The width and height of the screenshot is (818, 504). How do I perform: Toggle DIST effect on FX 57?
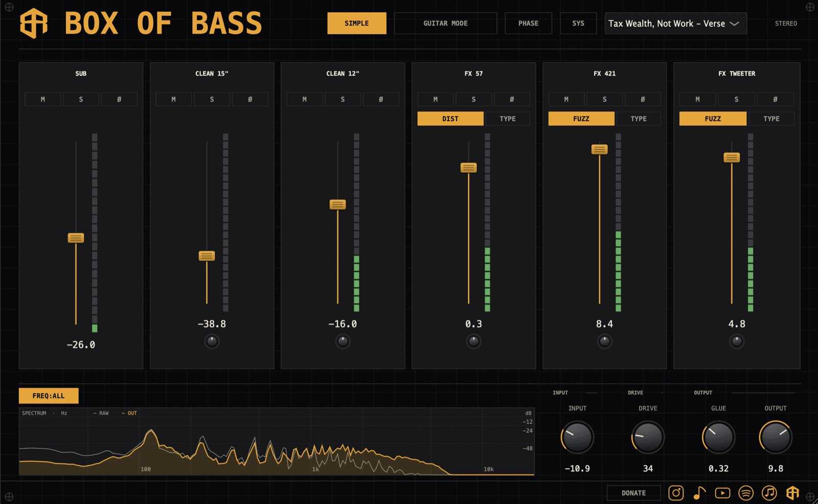(450, 119)
